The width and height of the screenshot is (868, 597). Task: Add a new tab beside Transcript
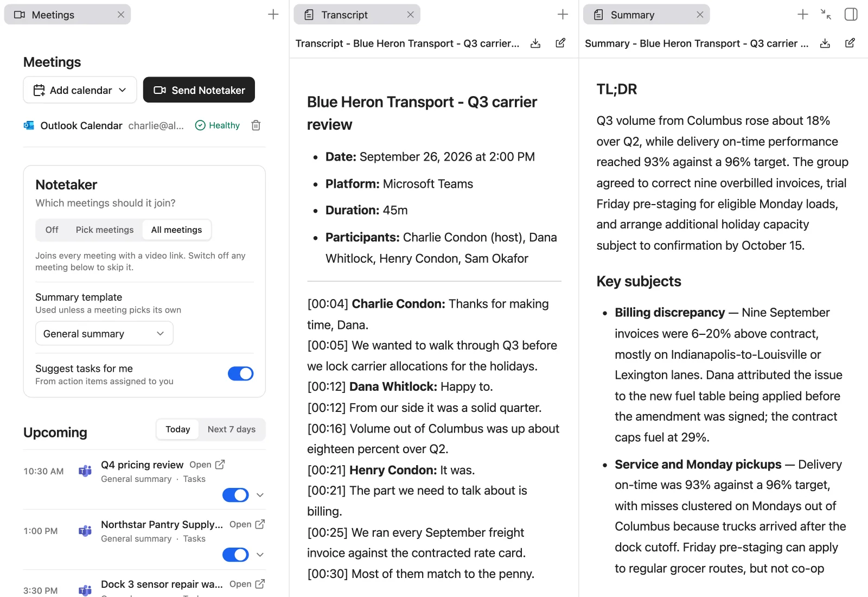click(x=563, y=15)
